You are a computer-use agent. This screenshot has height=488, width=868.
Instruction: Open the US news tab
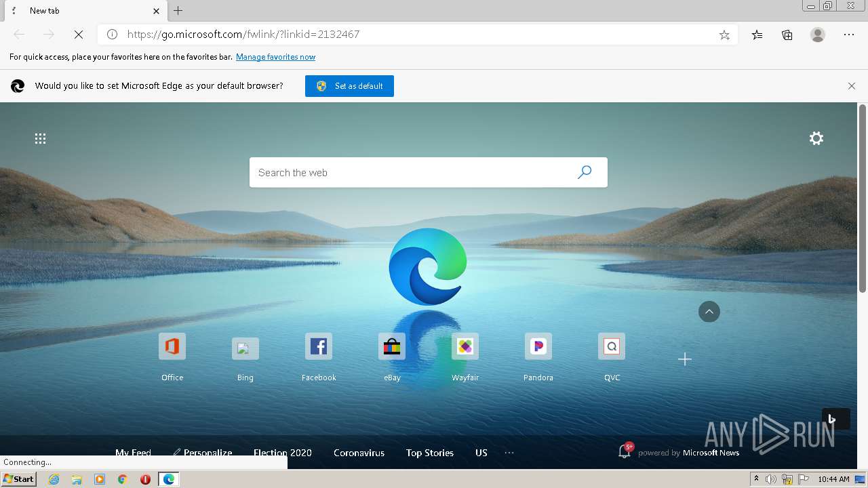481,453
